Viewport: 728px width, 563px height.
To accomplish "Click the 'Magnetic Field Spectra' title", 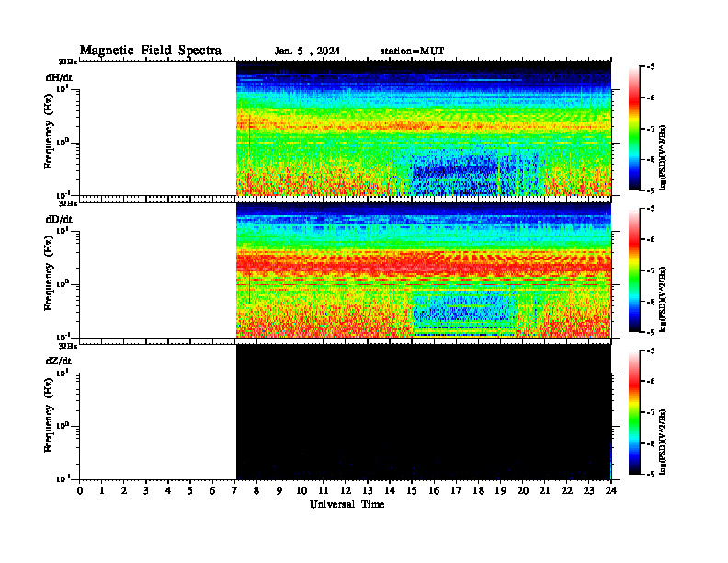I will pos(151,51).
